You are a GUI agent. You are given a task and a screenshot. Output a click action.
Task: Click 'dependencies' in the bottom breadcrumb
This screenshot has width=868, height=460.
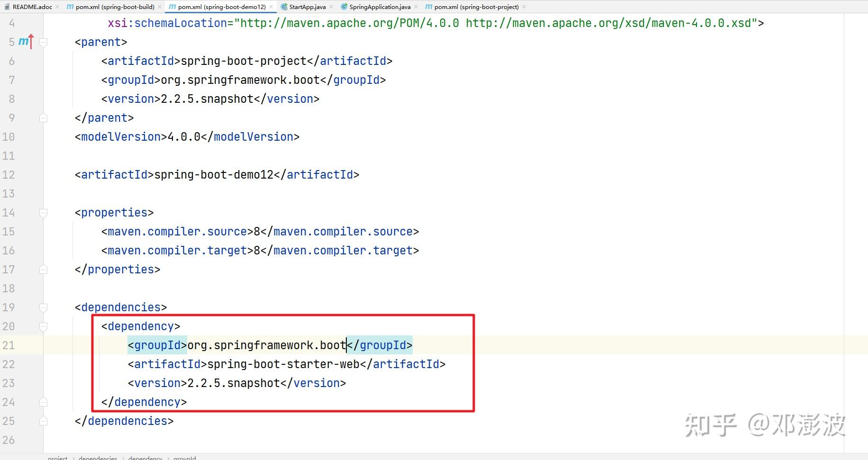pyautogui.click(x=98, y=458)
